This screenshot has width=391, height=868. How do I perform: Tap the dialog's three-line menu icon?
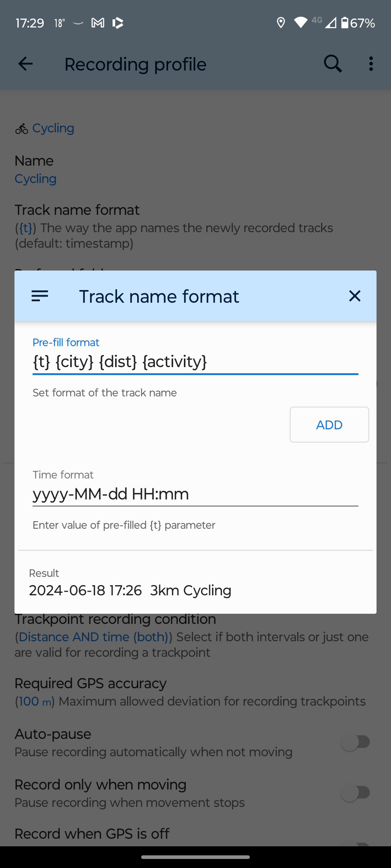[40, 296]
